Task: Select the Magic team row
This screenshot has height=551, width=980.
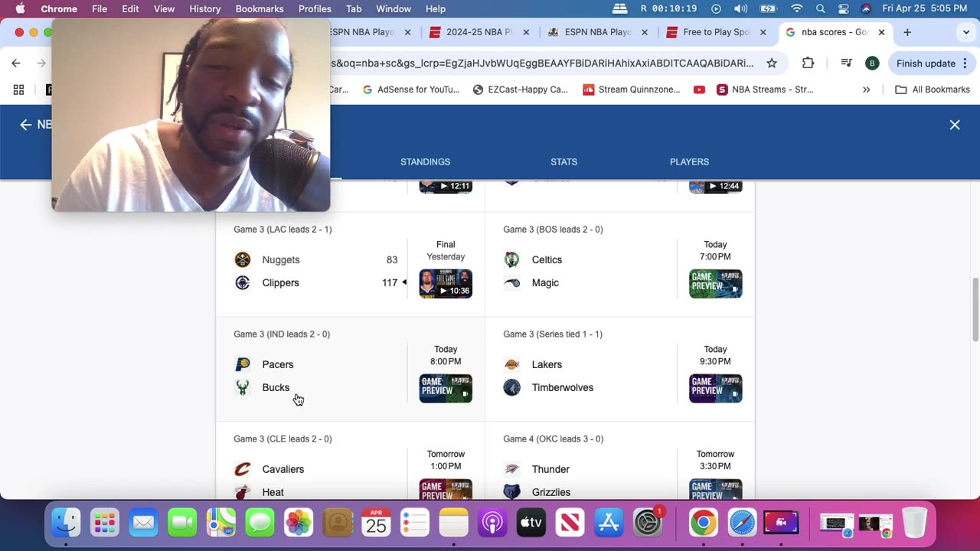Action: click(586, 282)
